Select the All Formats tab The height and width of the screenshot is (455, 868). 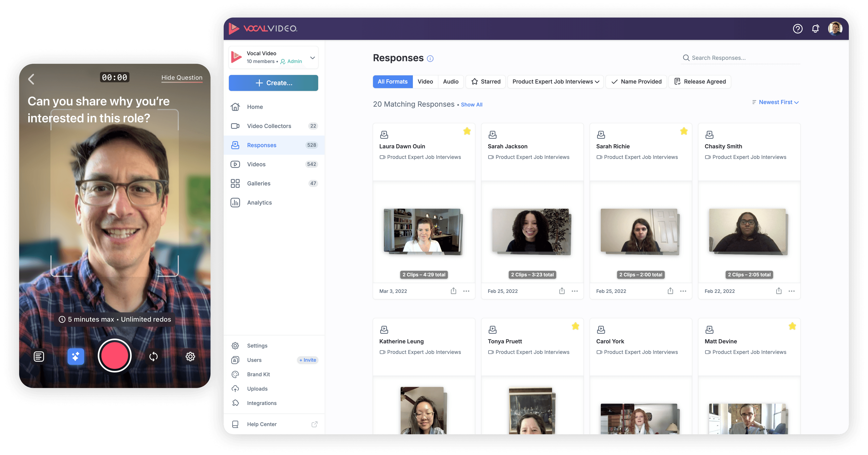(x=393, y=82)
